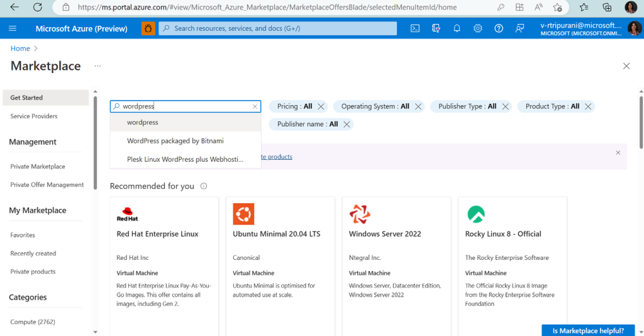Open Service Providers in sidebar
Image resolution: width=644 pixels, height=336 pixels.
34,116
